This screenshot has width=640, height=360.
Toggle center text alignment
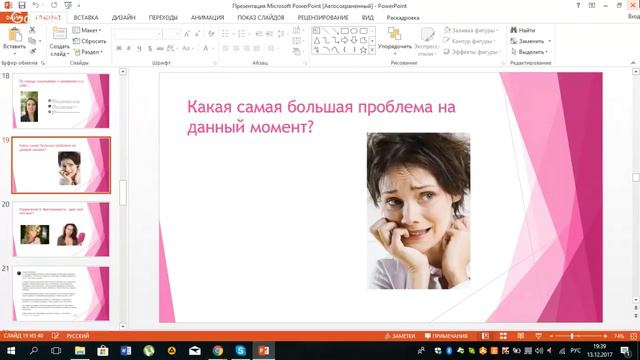point(236,49)
